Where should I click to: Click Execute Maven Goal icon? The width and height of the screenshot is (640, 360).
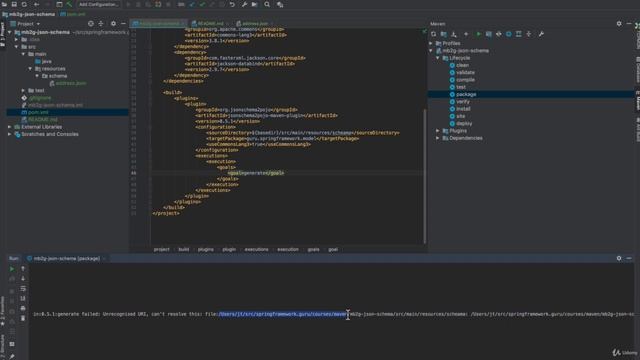tap(489, 34)
